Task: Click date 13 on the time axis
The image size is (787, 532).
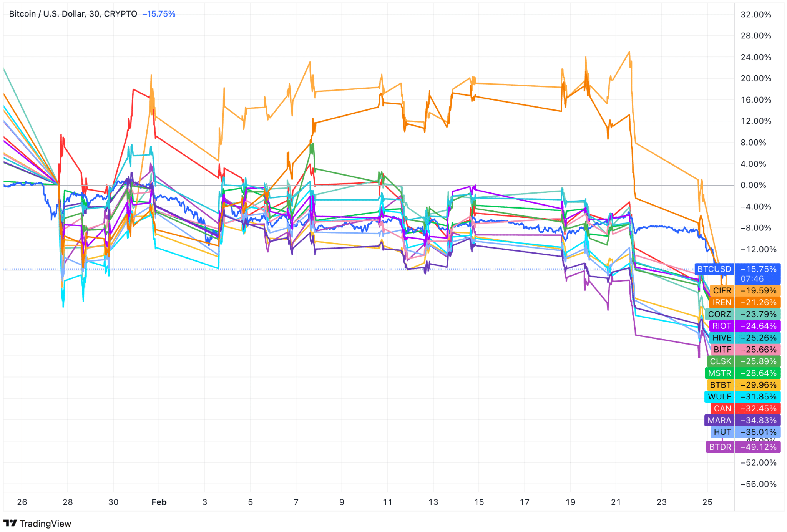Action: (433, 502)
